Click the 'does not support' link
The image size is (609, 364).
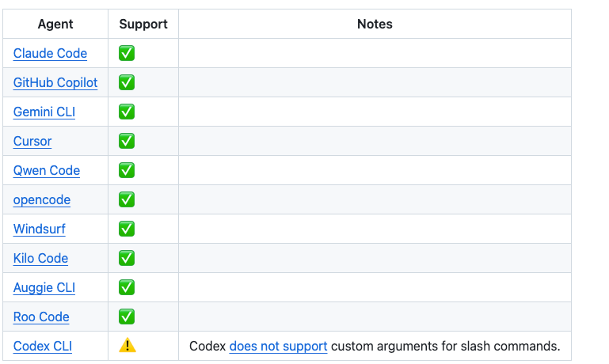[278, 347]
